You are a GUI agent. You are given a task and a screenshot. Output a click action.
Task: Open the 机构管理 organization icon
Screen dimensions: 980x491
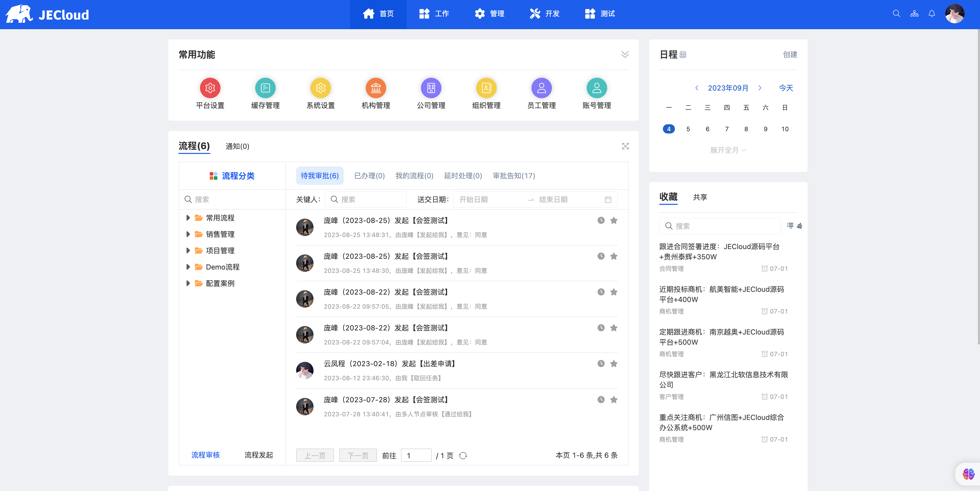(375, 88)
